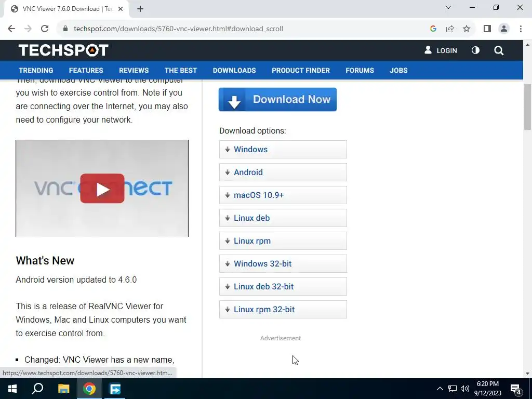Open a new browser tab
The image size is (532, 399).
pos(140,9)
